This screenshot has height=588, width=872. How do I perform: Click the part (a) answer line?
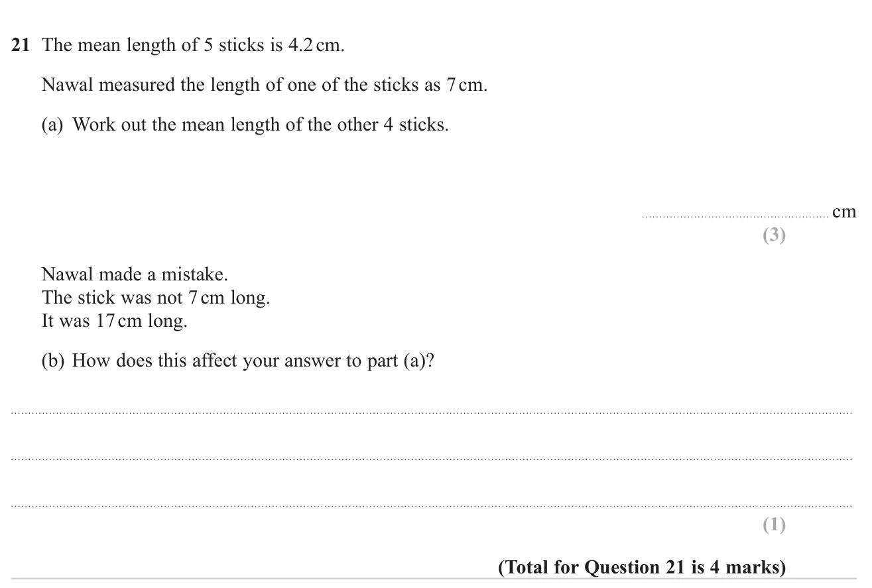pyautogui.click(x=735, y=216)
